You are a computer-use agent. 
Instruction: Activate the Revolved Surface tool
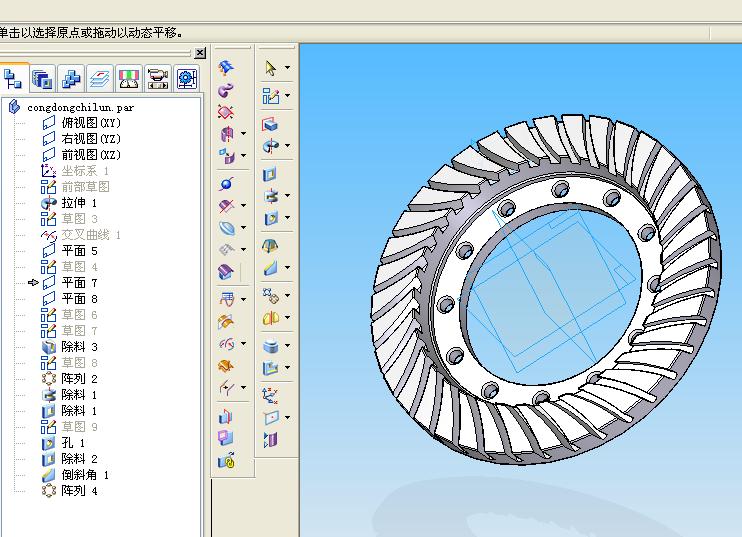click(x=227, y=134)
